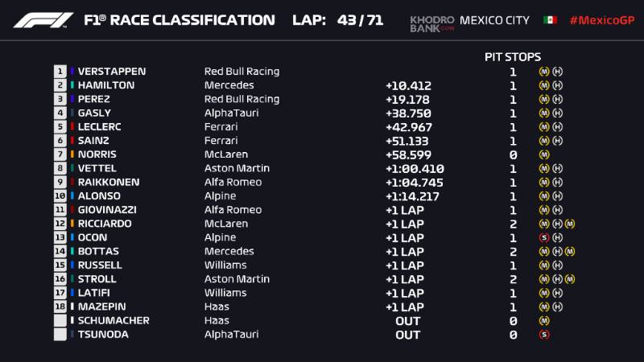Click Tsunoda's soft tyre icon
644x362 pixels.
pos(544,335)
